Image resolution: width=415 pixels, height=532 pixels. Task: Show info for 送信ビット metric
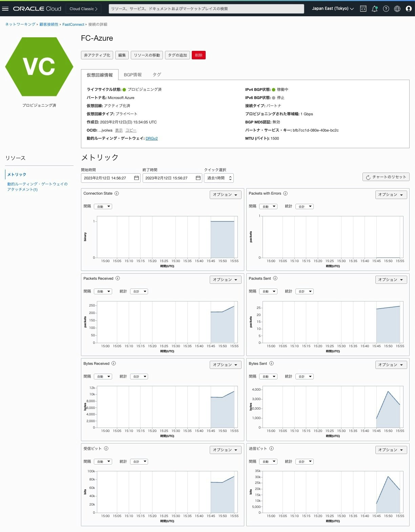(271, 448)
